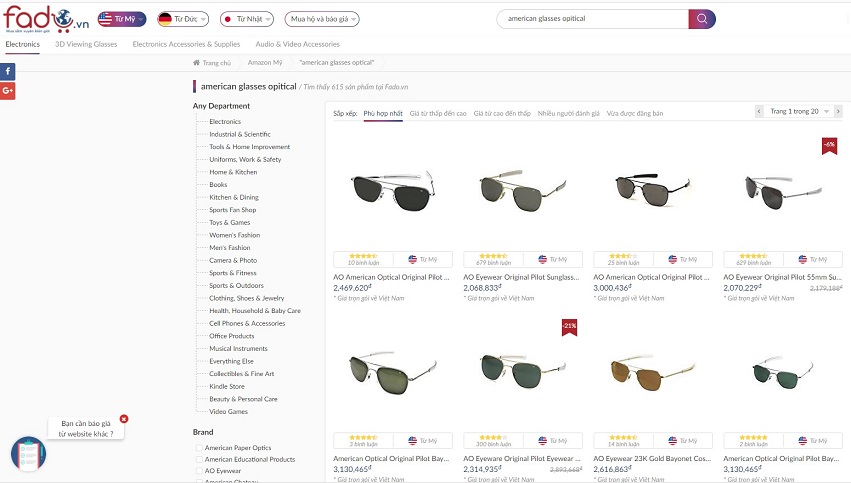The image size is (851, 483).
Task: Tick the American Paper Optics brand checkbox
Action: click(x=199, y=448)
